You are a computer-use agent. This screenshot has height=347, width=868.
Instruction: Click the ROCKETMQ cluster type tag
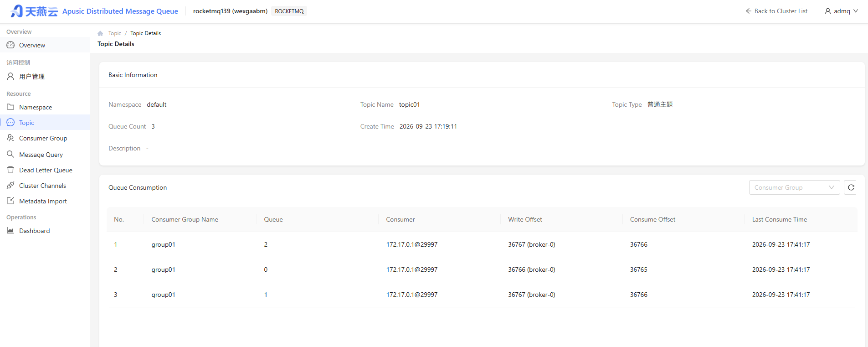coord(289,11)
